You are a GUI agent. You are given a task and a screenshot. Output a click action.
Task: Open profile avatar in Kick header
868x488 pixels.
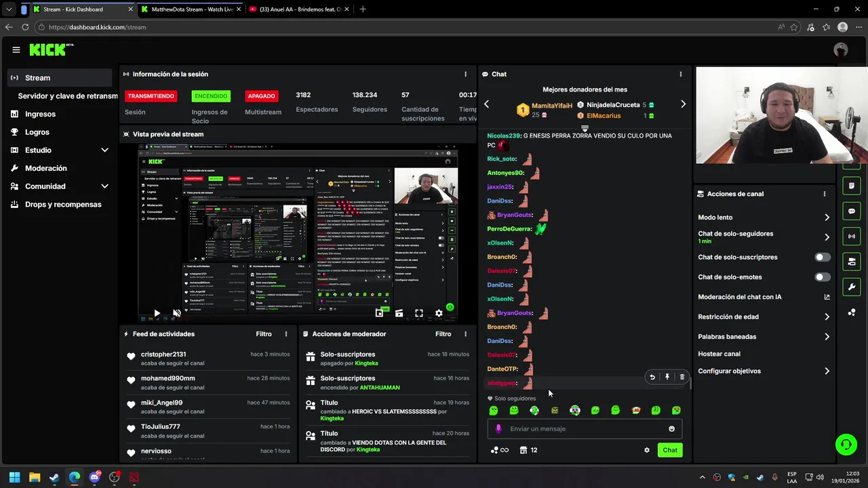click(841, 49)
